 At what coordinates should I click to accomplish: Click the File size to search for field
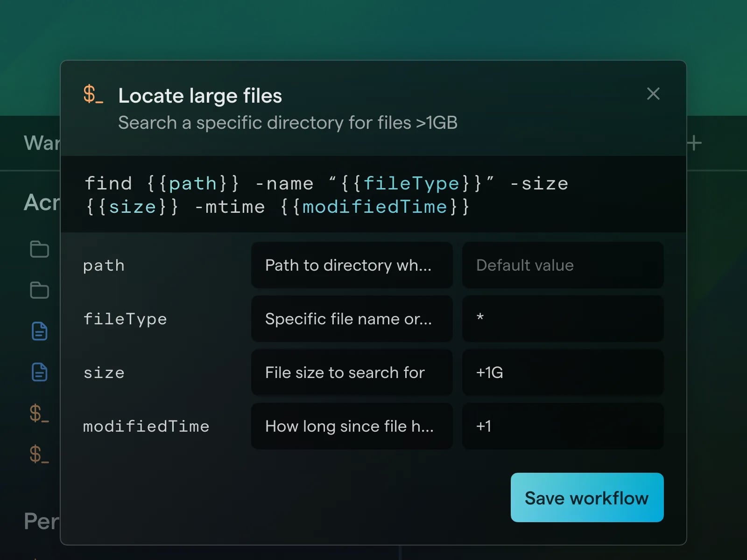tap(352, 372)
